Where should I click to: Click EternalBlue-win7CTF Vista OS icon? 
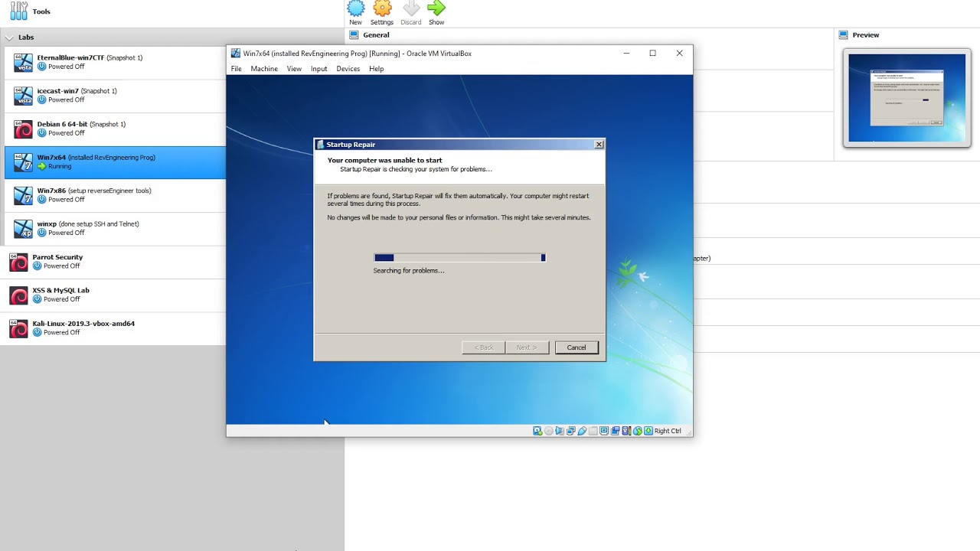click(x=24, y=63)
